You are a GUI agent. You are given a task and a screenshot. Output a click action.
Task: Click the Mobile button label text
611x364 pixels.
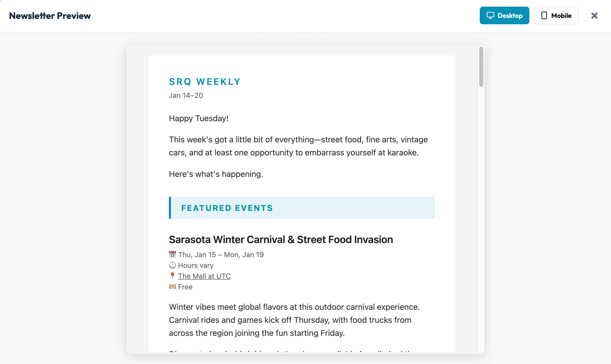pyautogui.click(x=561, y=15)
